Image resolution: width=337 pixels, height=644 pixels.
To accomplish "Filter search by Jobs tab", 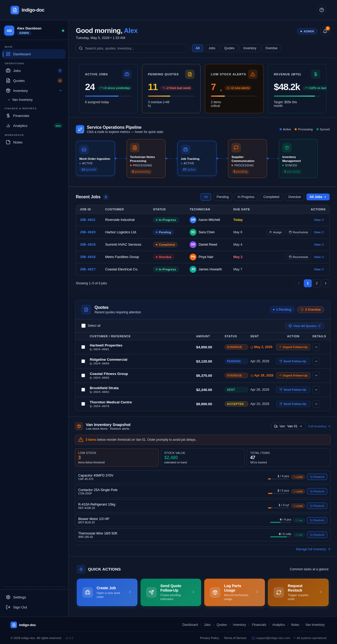I will tap(212, 48).
